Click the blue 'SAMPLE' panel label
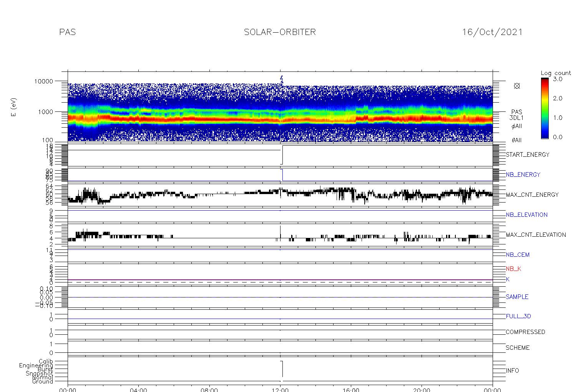 pos(517,297)
